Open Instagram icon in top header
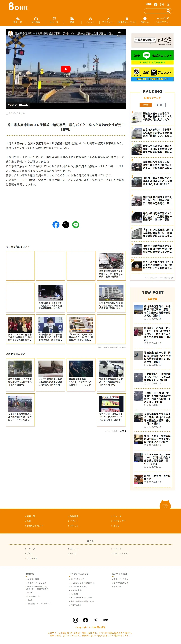The height and width of the screenshot is (644, 181). coord(162,5)
